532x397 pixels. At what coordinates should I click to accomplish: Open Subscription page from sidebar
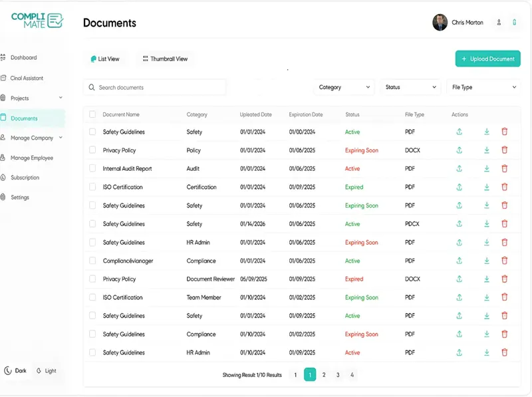click(25, 178)
